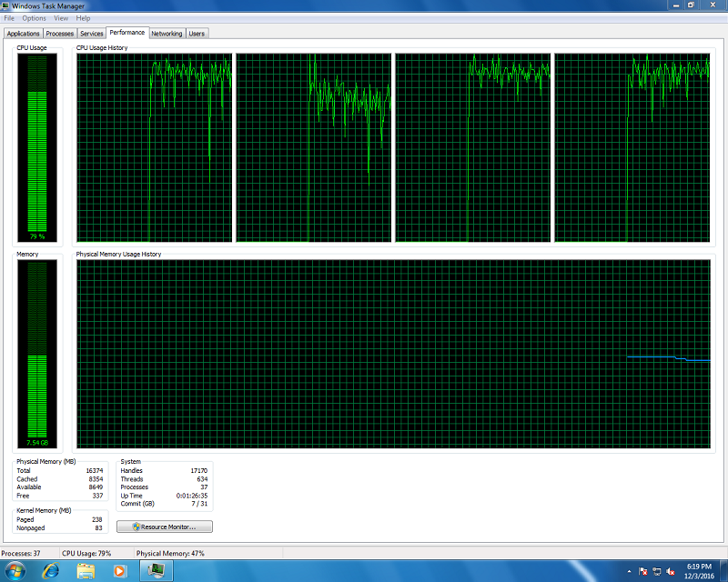The image size is (728, 582).
Task: Click the Nonpaged kernel memory value 83
Action: point(98,528)
